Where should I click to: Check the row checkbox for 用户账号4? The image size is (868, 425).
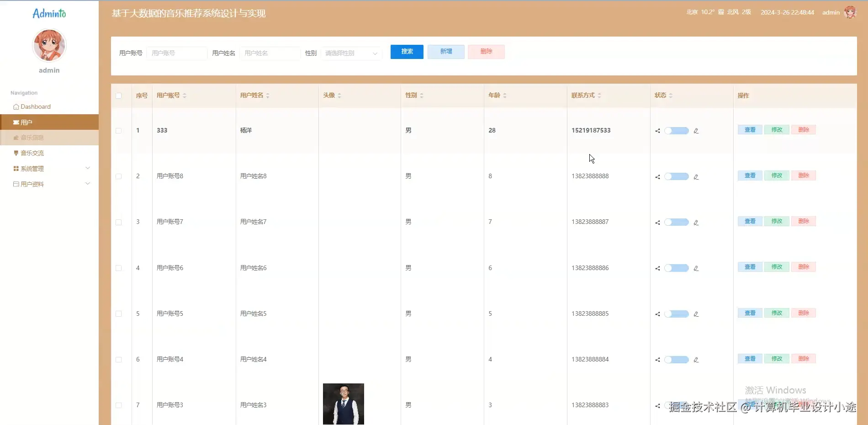pos(119,360)
